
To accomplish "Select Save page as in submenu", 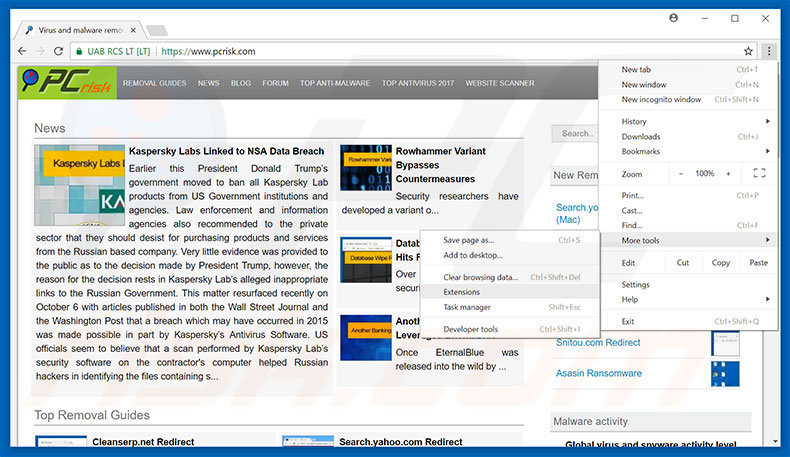I will [x=509, y=240].
